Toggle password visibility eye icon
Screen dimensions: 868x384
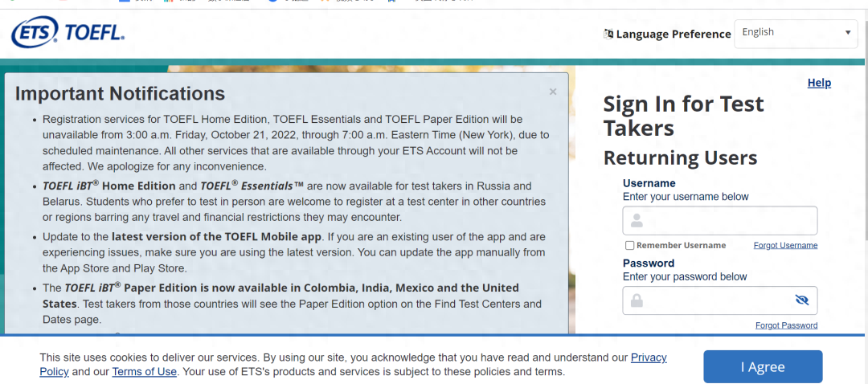coord(801,300)
